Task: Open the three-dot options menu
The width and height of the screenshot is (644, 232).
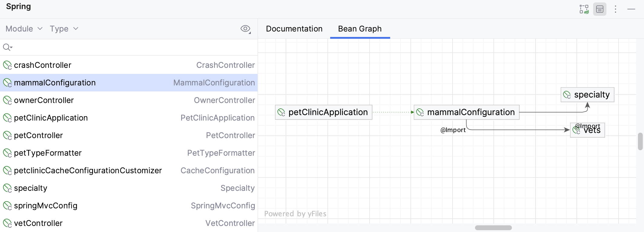Action: (615, 9)
